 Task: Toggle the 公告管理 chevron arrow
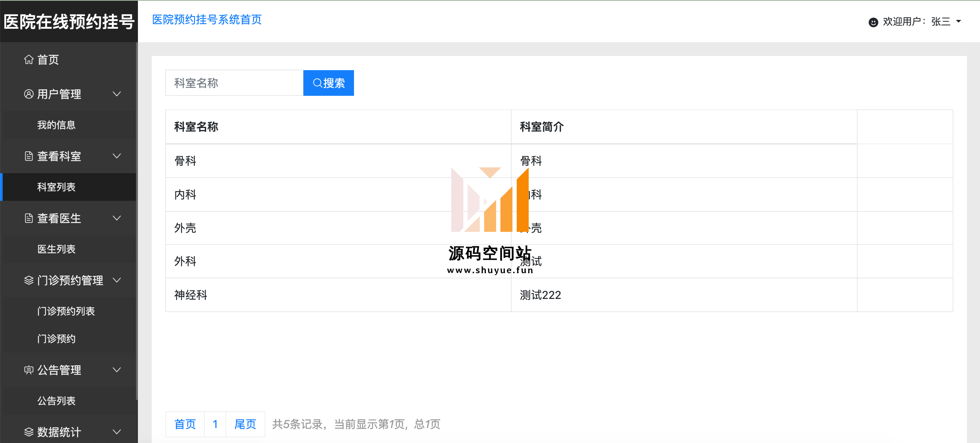pos(117,370)
